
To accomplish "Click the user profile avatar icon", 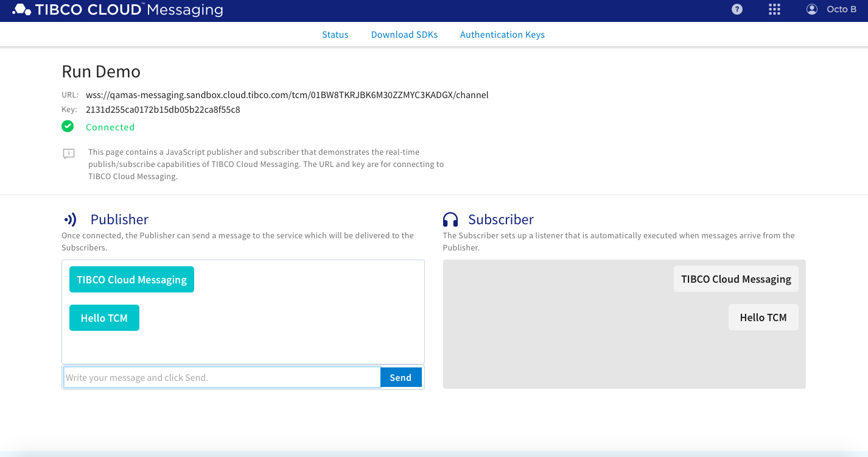I will pos(811,10).
